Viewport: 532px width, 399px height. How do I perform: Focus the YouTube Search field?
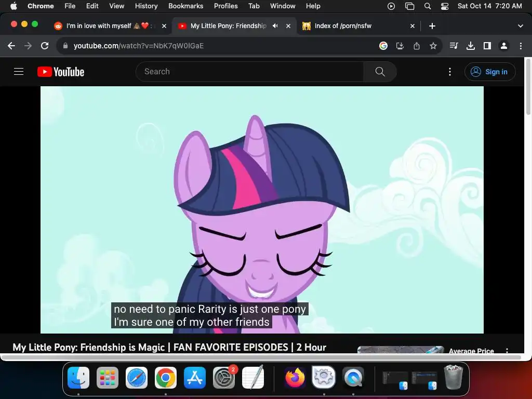pyautogui.click(x=250, y=72)
